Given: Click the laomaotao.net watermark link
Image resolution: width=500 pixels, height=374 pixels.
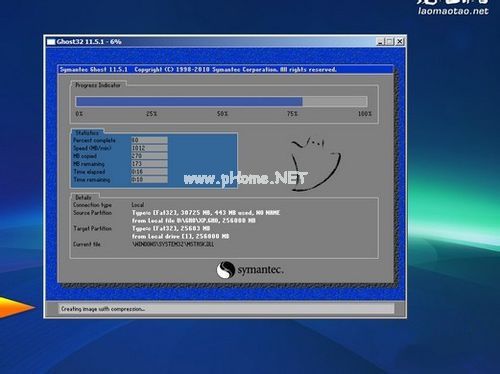Looking at the screenshot, I should 453,11.
